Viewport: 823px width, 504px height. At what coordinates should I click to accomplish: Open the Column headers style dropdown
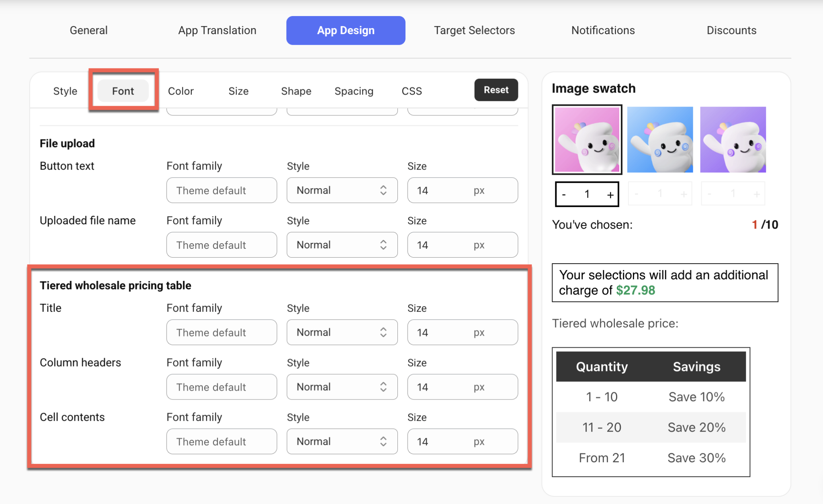click(342, 387)
